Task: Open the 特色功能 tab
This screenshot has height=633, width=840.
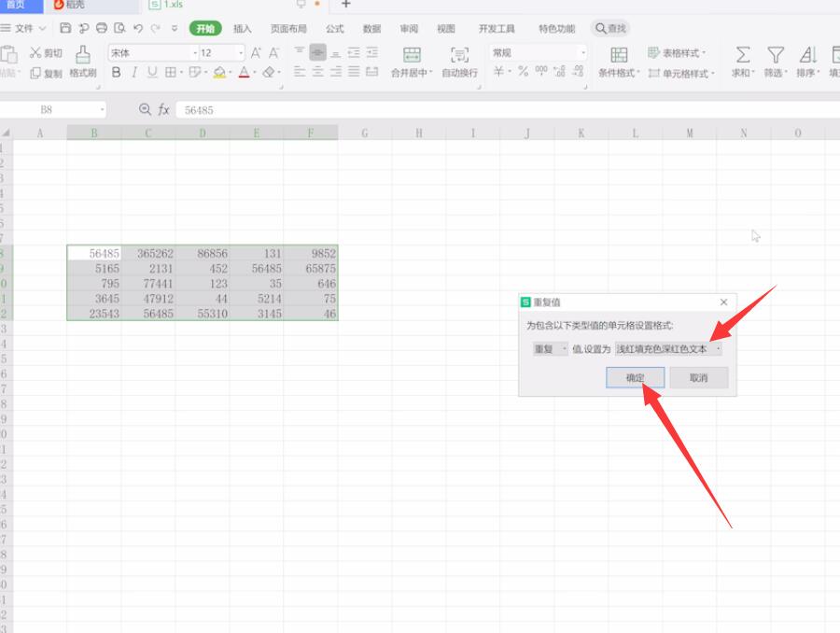Action: point(556,28)
